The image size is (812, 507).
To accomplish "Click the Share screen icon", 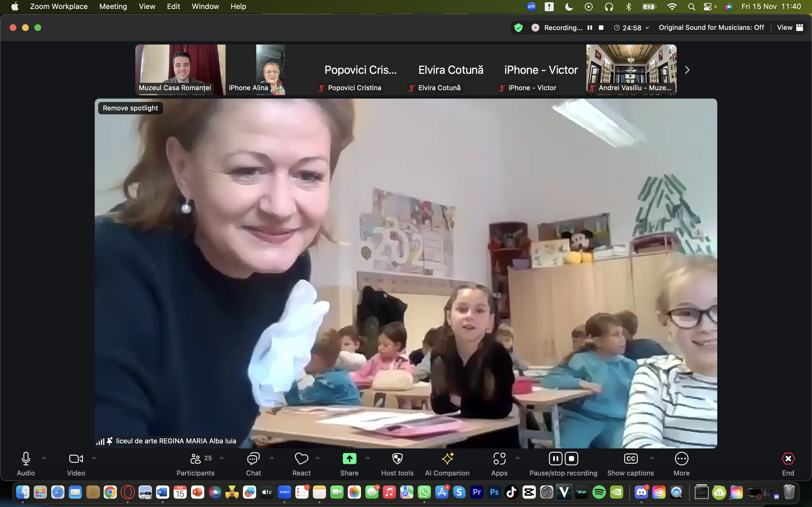I will click(349, 459).
